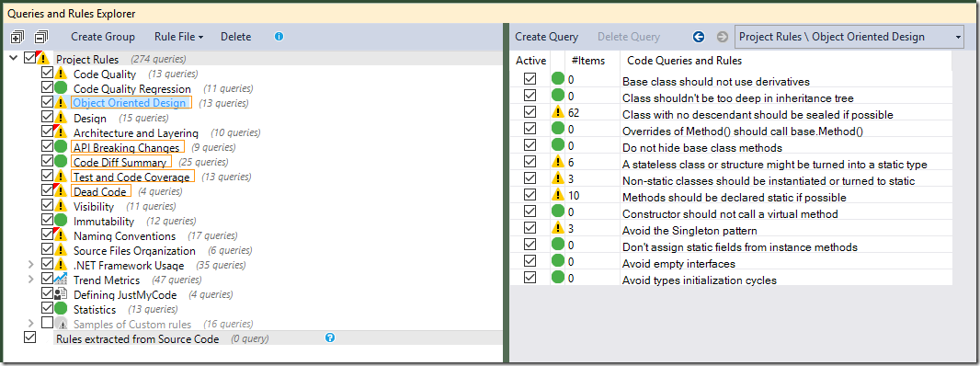Click the Collapse All groups icon

(41, 37)
